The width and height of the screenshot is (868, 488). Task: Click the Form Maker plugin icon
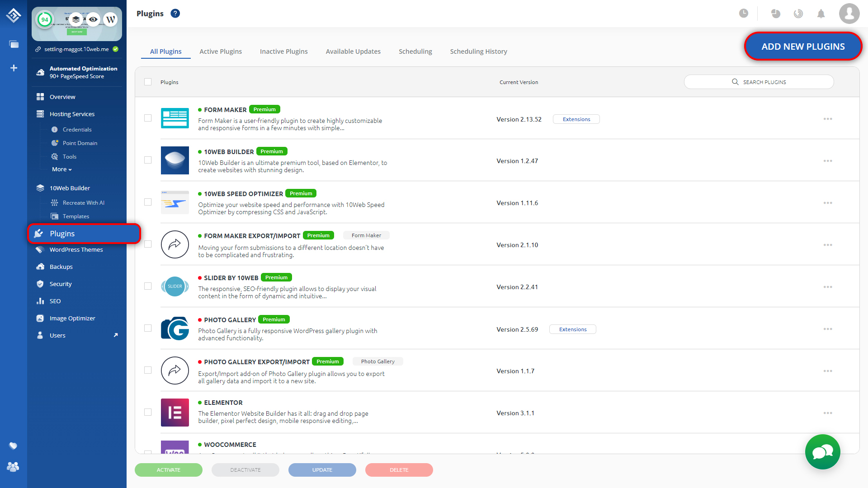[175, 118]
